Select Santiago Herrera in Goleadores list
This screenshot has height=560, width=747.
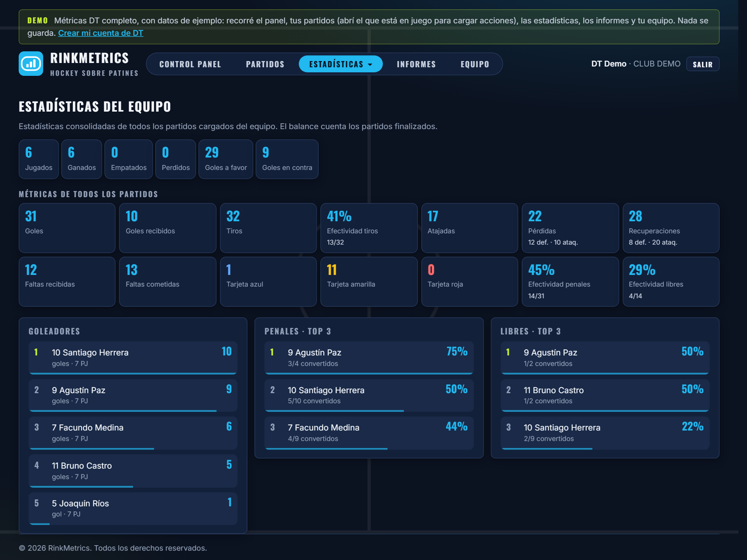(x=133, y=358)
